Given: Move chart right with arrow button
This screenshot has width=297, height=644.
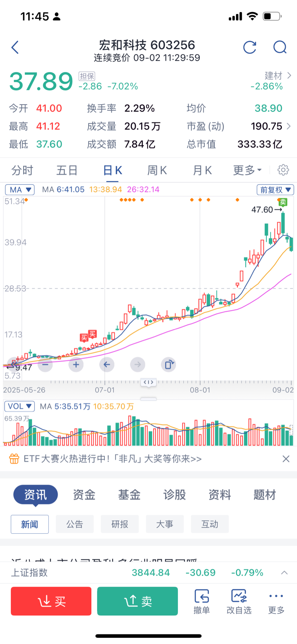Looking at the screenshot, I should click(x=138, y=364).
